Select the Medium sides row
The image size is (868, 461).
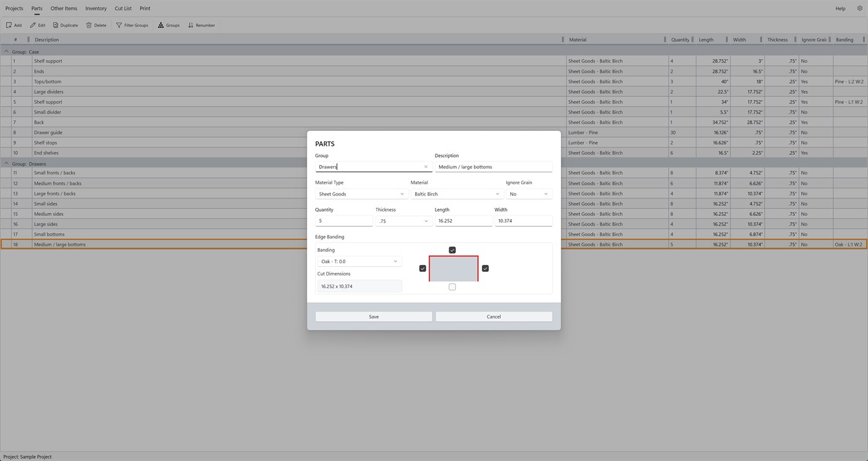coord(434,214)
